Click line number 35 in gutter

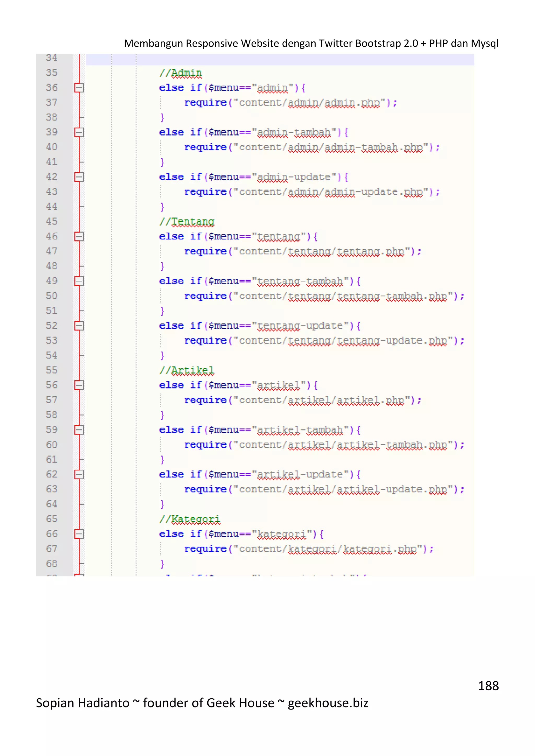pyautogui.click(x=52, y=73)
